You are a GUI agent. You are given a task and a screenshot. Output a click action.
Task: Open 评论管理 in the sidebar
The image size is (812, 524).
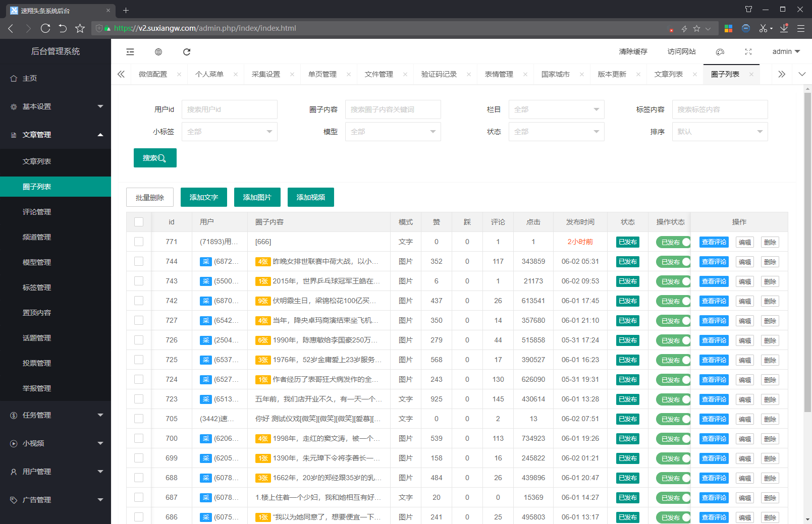click(x=56, y=212)
